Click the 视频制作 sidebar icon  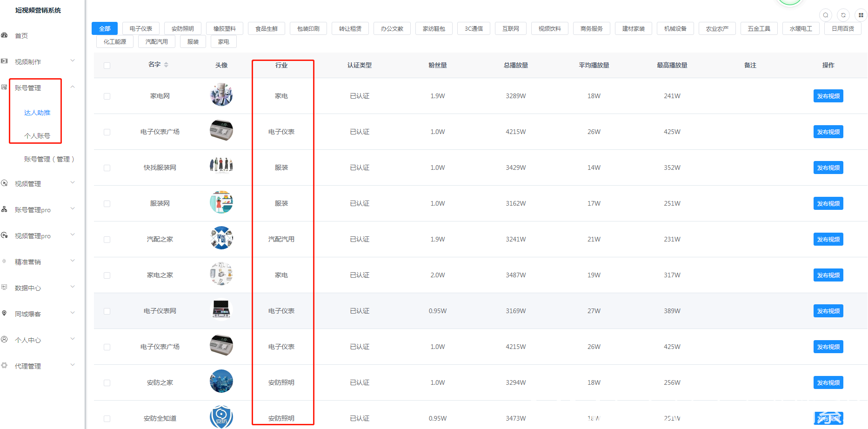point(5,60)
